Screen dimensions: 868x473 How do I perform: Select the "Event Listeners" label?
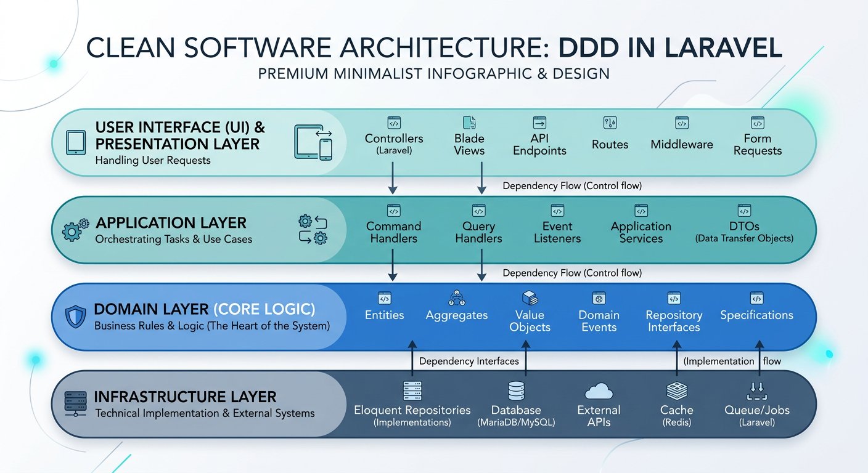coord(557,232)
